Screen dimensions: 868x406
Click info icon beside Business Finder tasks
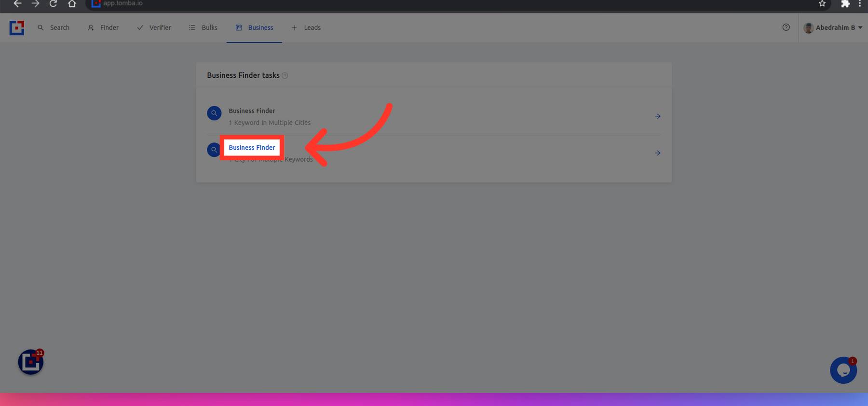click(285, 76)
